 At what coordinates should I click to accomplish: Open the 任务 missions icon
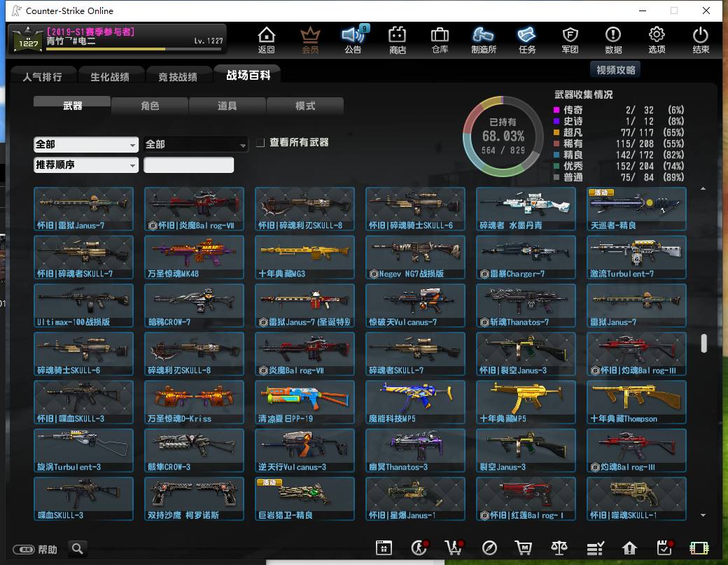(x=527, y=40)
